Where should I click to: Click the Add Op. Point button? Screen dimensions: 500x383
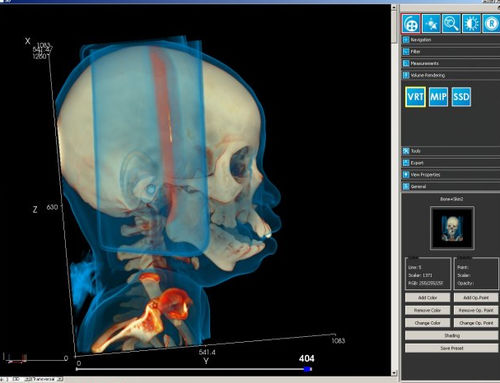tap(476, 297)
